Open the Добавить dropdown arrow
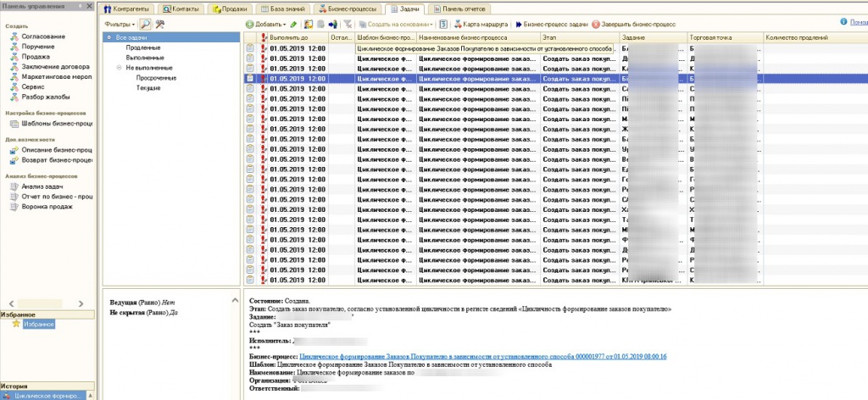The width and height of the screenshot is (868, 400). point(285,25)
